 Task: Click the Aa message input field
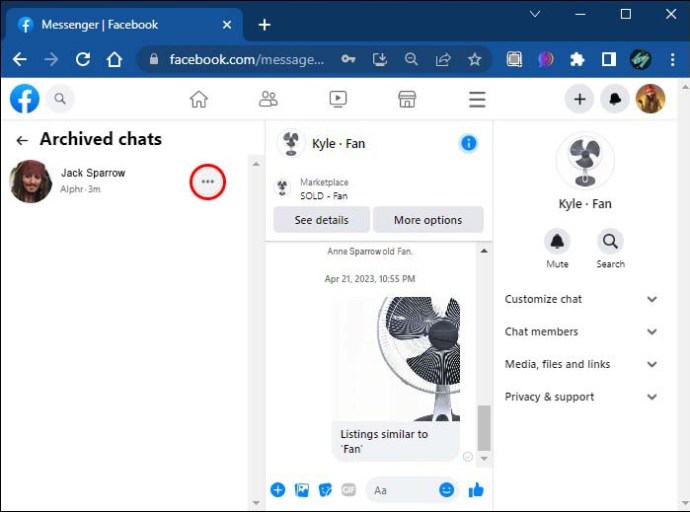(x=400, y=490)
